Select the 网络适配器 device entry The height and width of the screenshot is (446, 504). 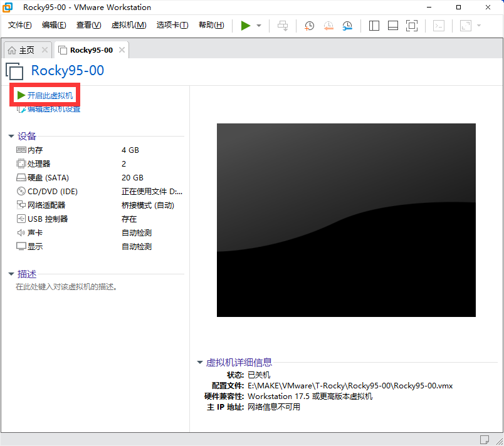pos(46,205)
